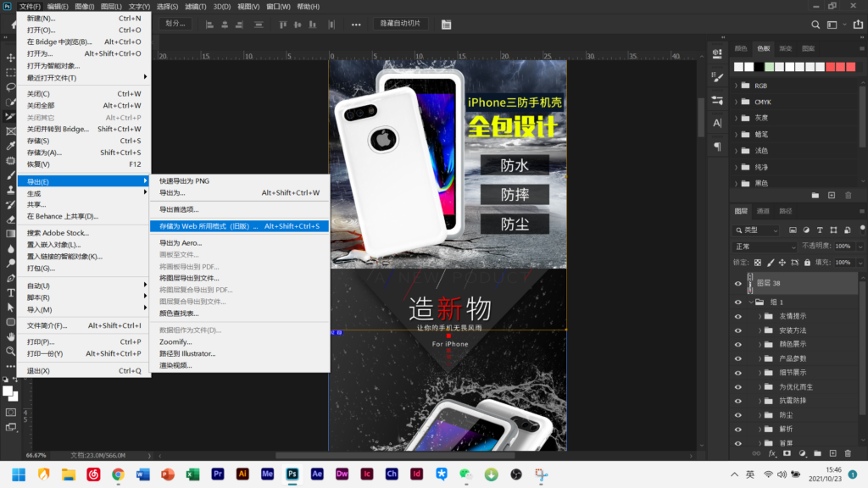The image size is (868, 488).
Task: Add a layer style with fx icon
Action: pos(772,454)
